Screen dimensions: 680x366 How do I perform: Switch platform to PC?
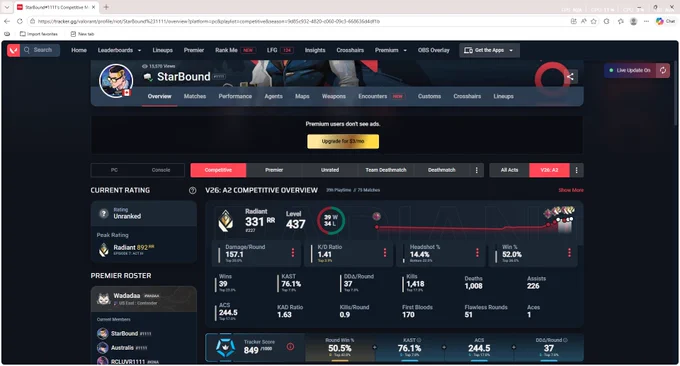point(114,170)
